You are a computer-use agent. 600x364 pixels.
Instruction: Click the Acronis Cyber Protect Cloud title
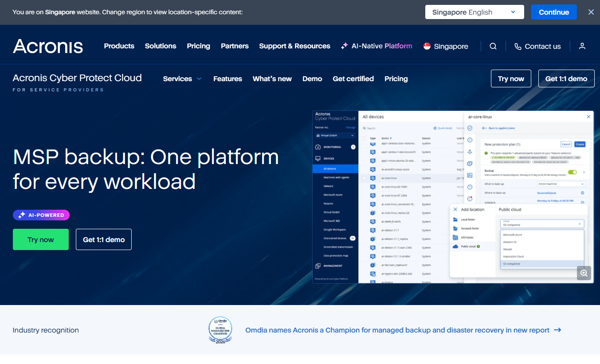coord(77,78)
